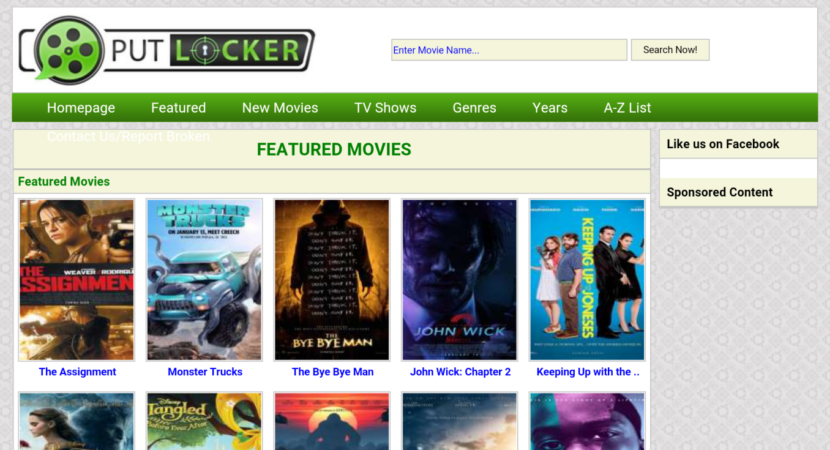The width and height of the screenshot is (830, 450).
Task: Click the Putlocker logo
Action: click(167, 50)
